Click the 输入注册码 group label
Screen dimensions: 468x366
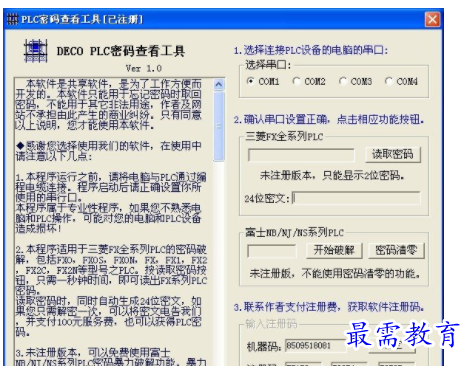click(271, 324)
